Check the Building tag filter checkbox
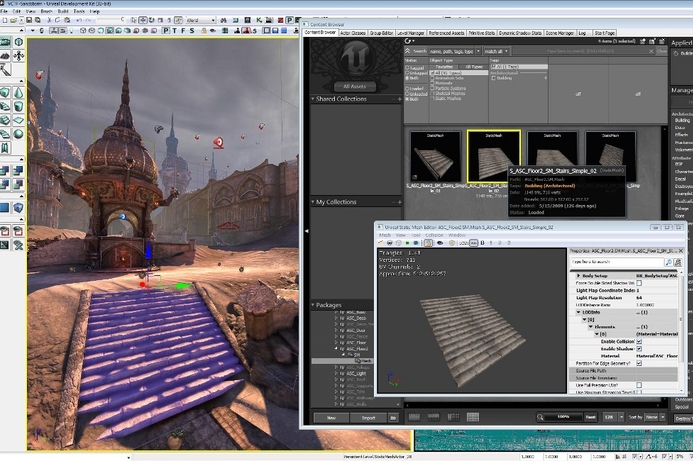693x461 pixels. [494, 78]
